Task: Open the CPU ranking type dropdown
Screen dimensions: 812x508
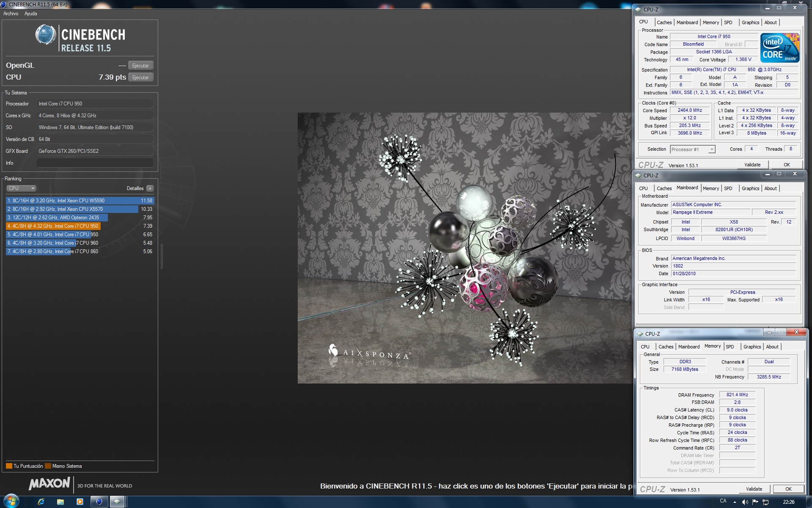Action: click(21, 188)
